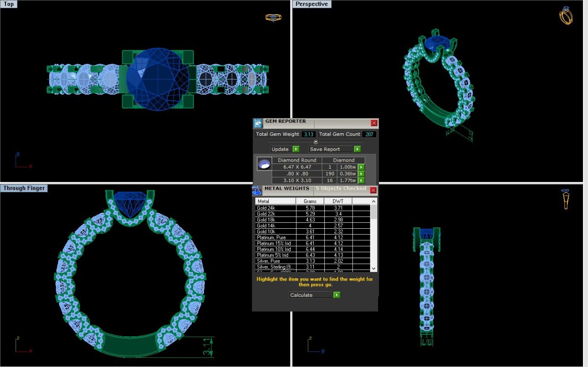Open the Through Finger viewport label
588x367 pixels.
(x=24, y=188)
